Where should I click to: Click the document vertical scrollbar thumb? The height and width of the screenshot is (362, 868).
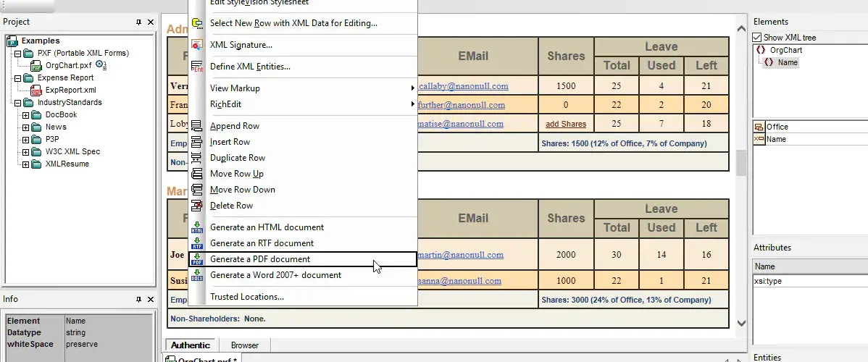coord(741,163)
